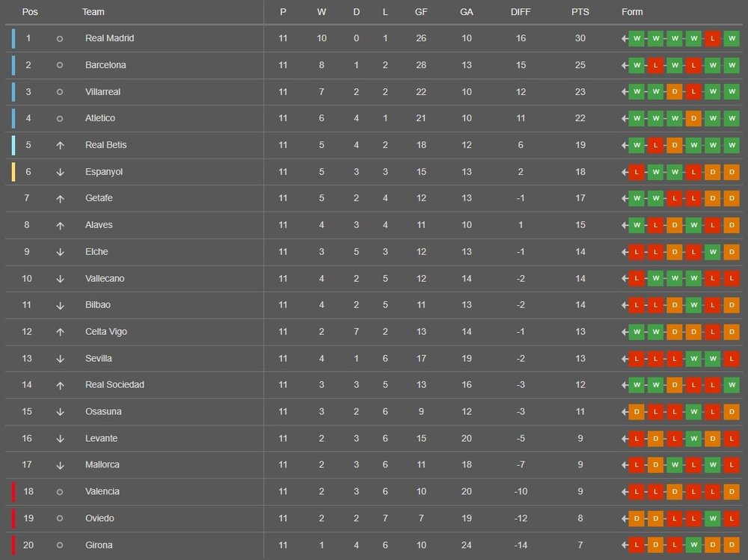Click Real Betis up-arrow movement icon

click(60, 145)
